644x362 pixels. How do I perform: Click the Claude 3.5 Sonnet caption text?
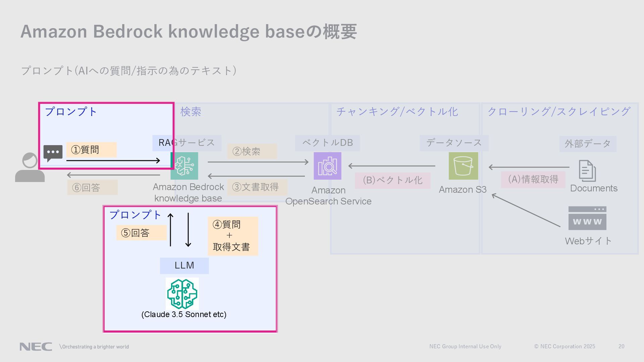tap(184, 314)
